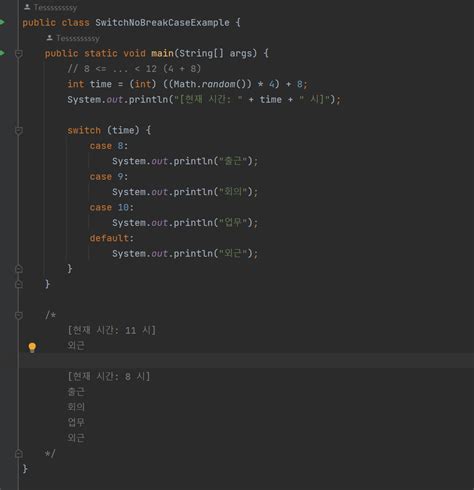Click println statement printing "외근"
474x490 pixels.
pos(185,253)
